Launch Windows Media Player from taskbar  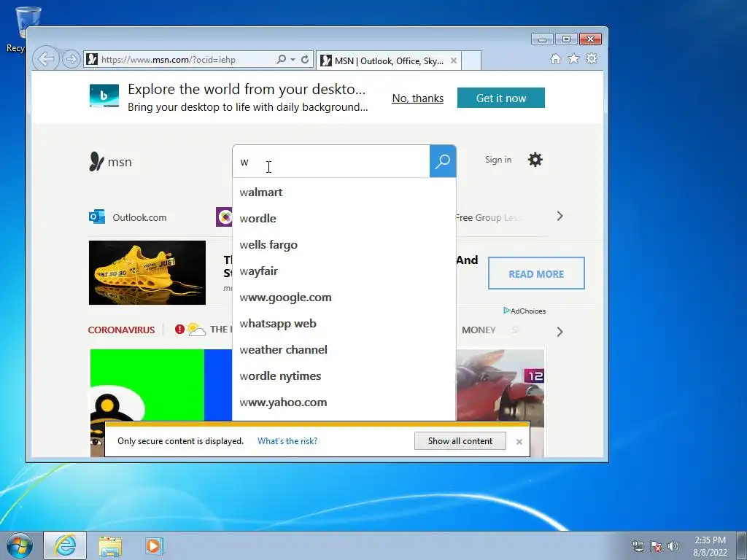[153, 545]
